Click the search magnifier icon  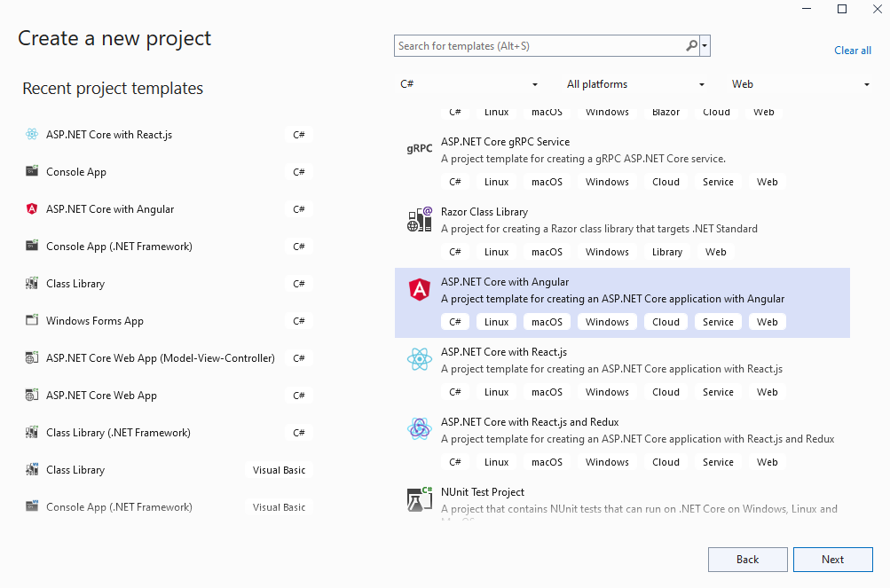(691, 46)
